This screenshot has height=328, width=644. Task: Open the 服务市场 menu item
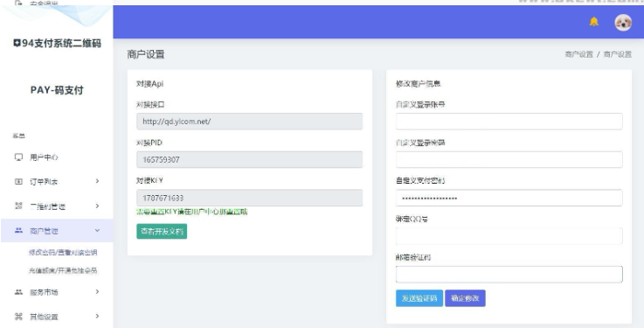(57, 292)
